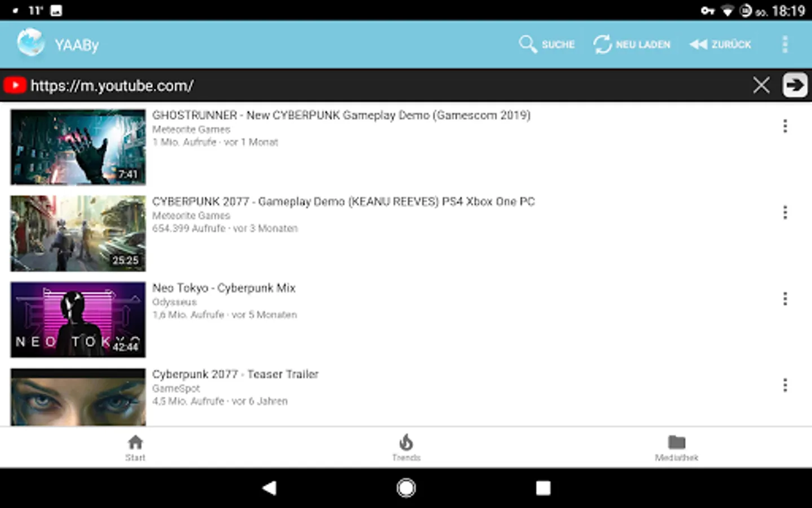
Task: Open options for the GHOSTRUNNER video
Action: [785, 126]
